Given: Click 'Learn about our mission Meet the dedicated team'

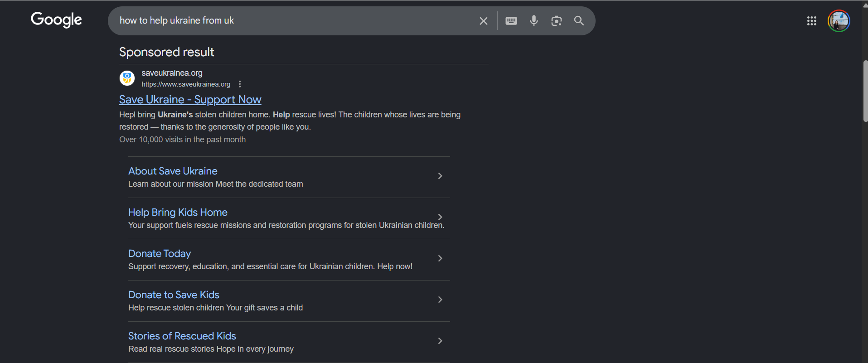Looking at the screenshot, I should tap(216, 184).
